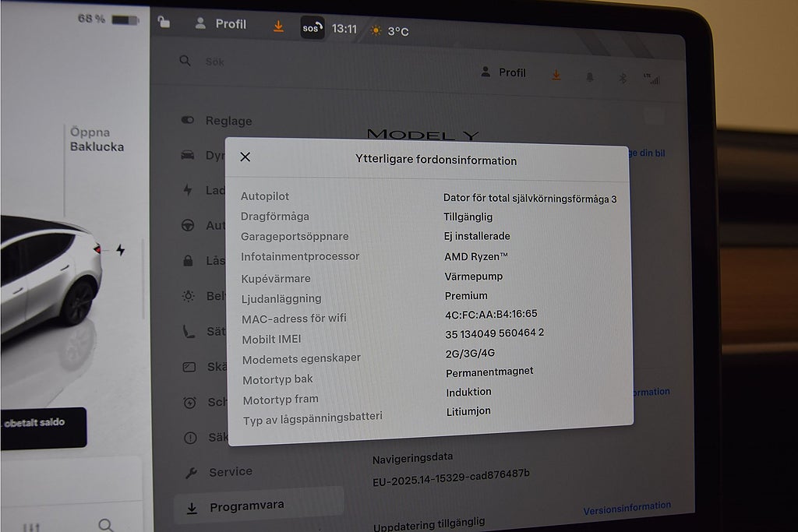Close the Ytterligare fordonsinformation dialog
This screenshot has width=798, height=532.
coord(245,157)
